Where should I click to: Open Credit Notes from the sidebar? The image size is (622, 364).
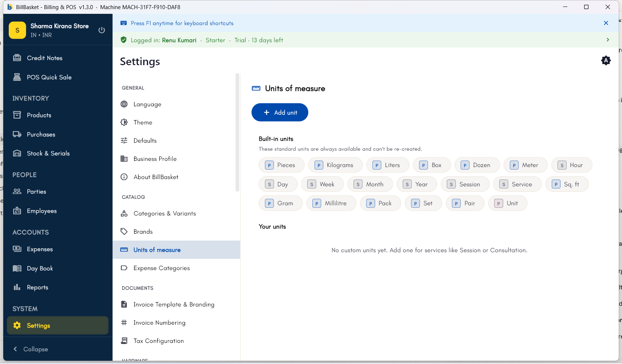(58, 58)
